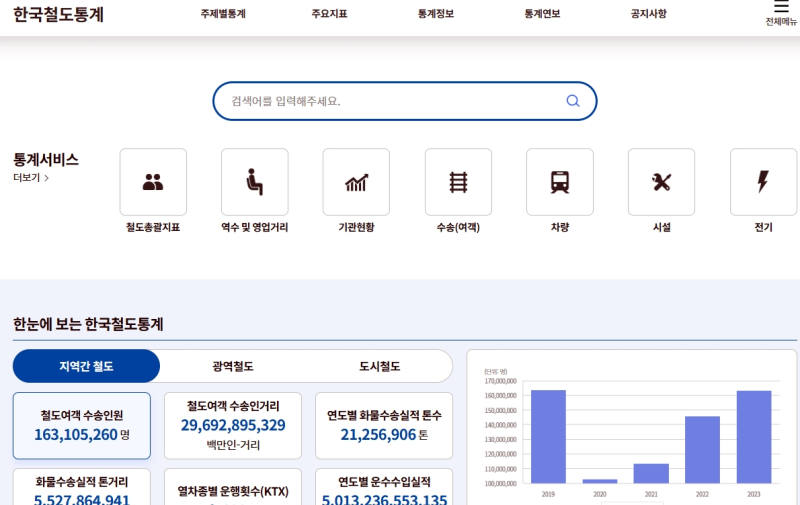Click the 한국철도통계 site logo
The image size is (800, 505).
point(58,14)
